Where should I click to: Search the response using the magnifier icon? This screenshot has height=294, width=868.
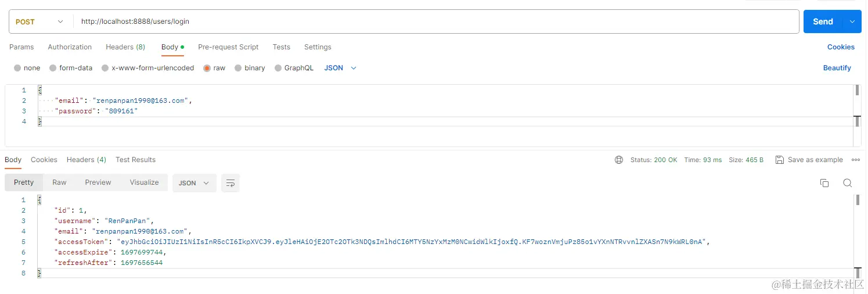pos(847,183)
